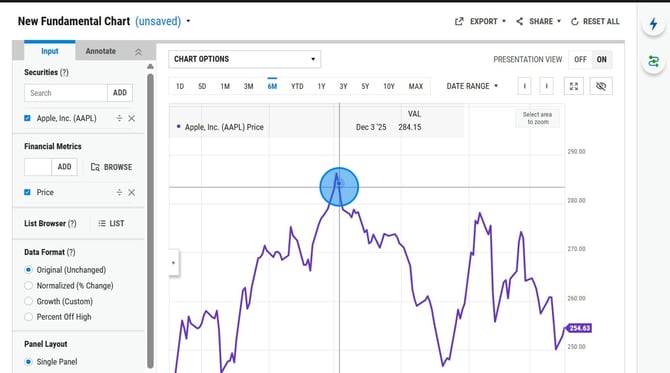Remove the Price metric with X icon

[132, 192]
